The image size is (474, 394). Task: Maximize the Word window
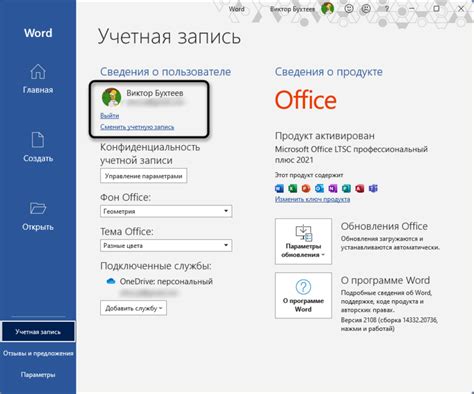tap(436, 9)
